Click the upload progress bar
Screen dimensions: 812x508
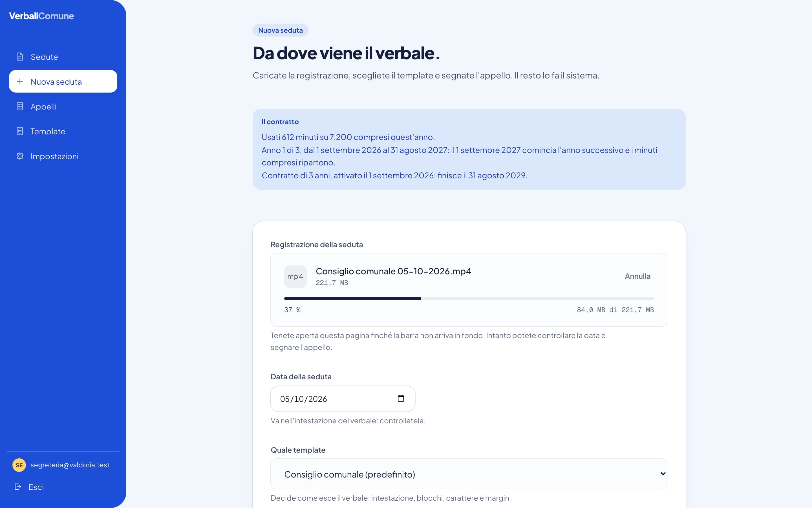tap(469, 299)
